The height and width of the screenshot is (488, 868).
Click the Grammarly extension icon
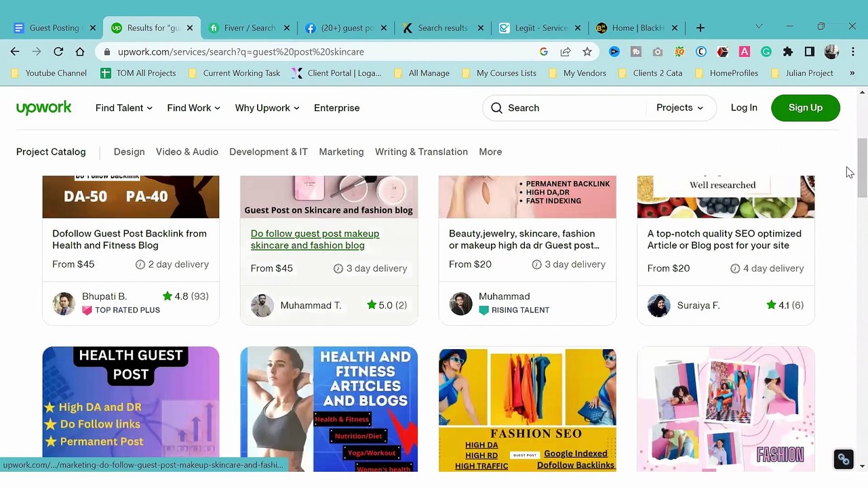(766, 52)
